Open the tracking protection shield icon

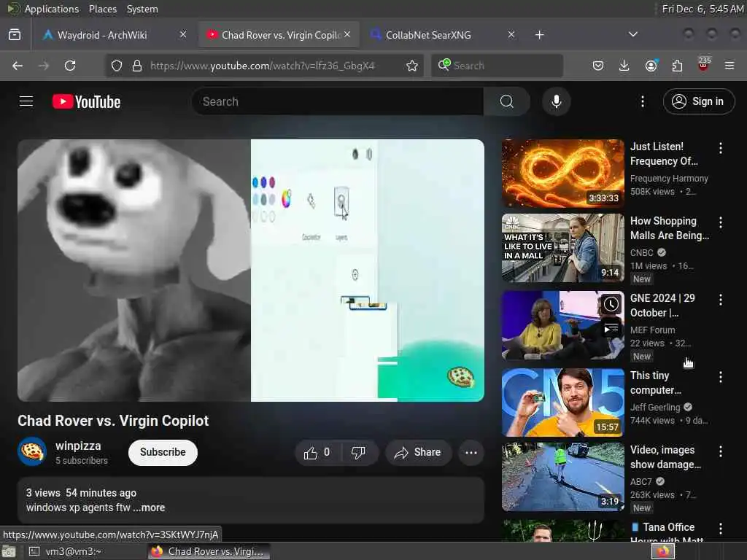(117, 66)
